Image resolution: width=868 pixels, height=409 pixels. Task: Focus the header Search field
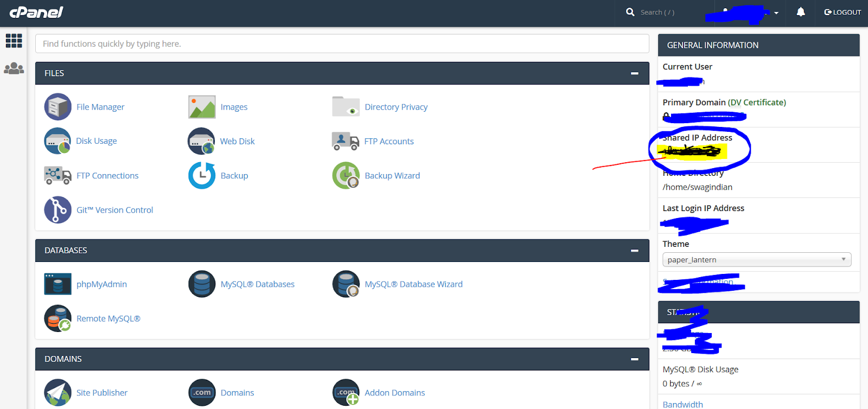pyautogui.click(x=658, y=12)
